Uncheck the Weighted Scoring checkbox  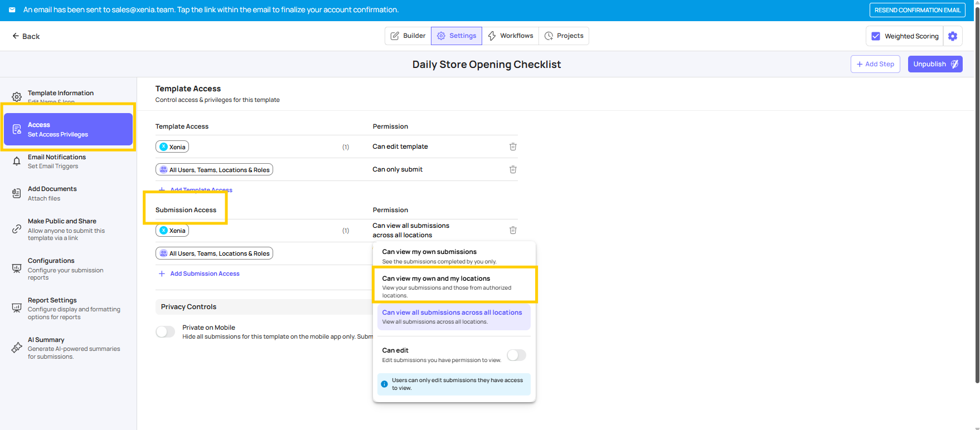point(876,36)
